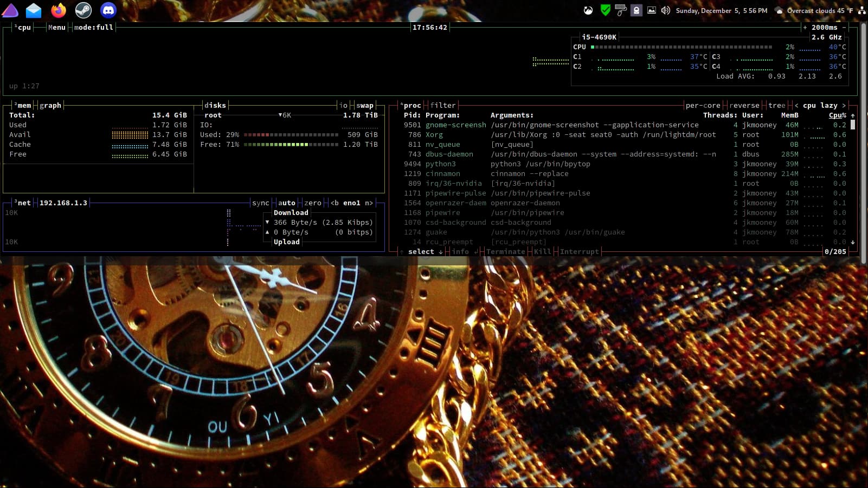
Task: Select the dbus-daemon process row
Action: 625,154
